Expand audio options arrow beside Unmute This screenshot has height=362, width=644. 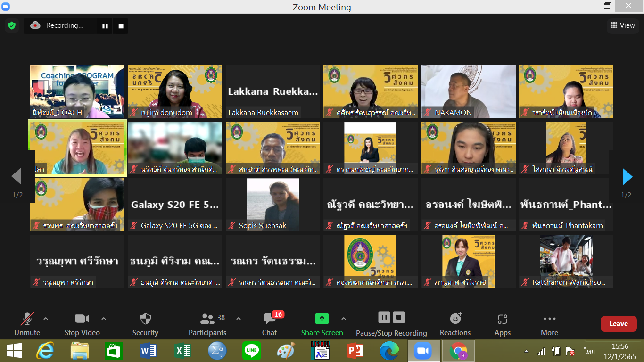pyautogui.click(x=46, y=319)
